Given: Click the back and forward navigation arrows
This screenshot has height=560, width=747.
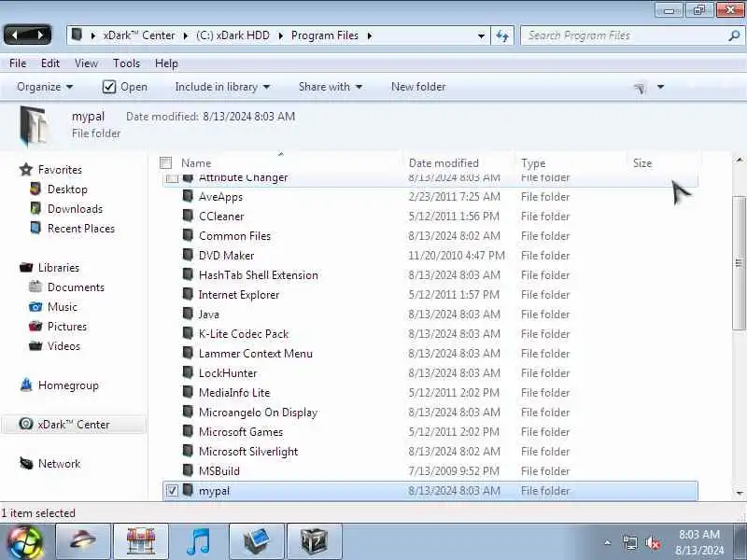Looking at the screenshot, I should coord(27,35).
